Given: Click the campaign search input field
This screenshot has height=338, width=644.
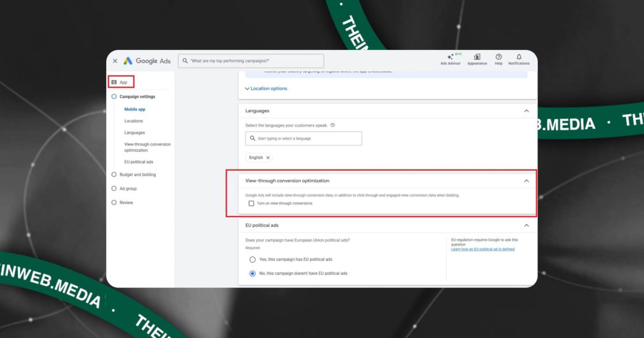Looking at the screenshot, I should [x=251, y=60].
